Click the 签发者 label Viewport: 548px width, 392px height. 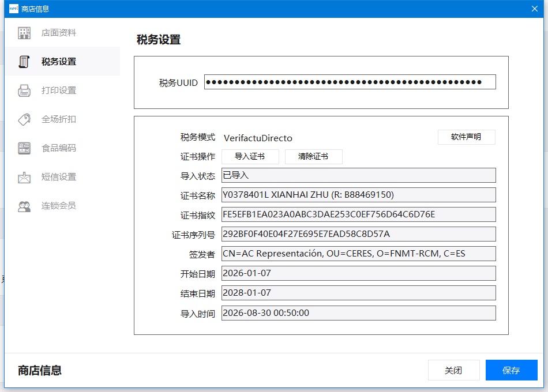[202, 255]
